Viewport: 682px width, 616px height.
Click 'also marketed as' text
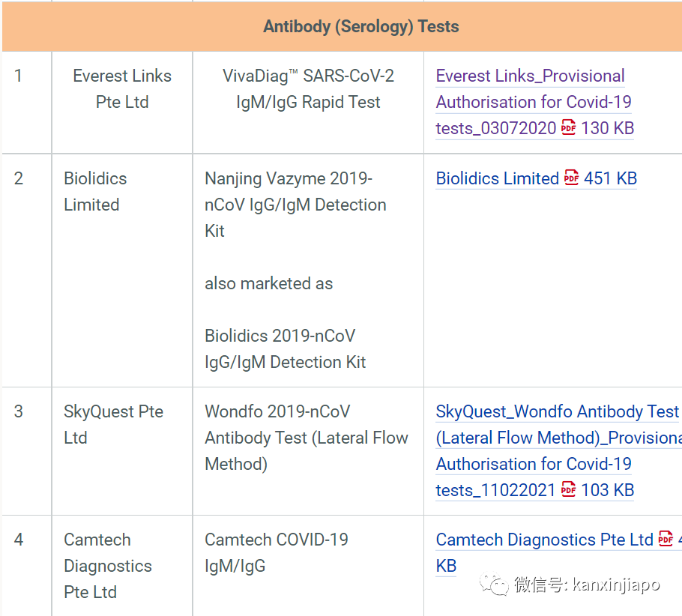pyautogui.click(x=269, y=283)
